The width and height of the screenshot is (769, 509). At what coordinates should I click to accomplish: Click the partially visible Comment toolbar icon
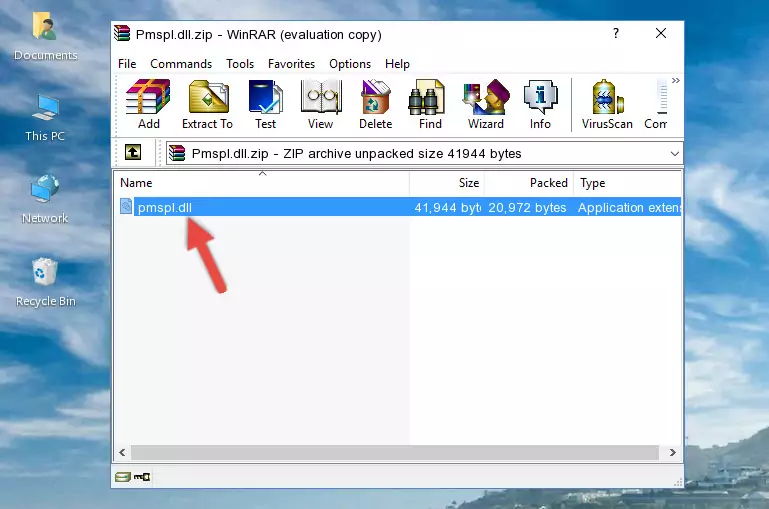tap(656, 104)
